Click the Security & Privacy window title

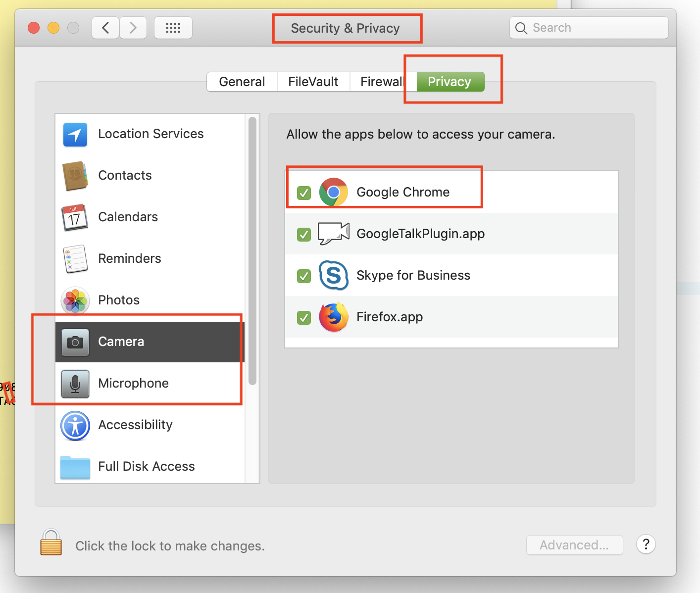click(x=345, y=28)
